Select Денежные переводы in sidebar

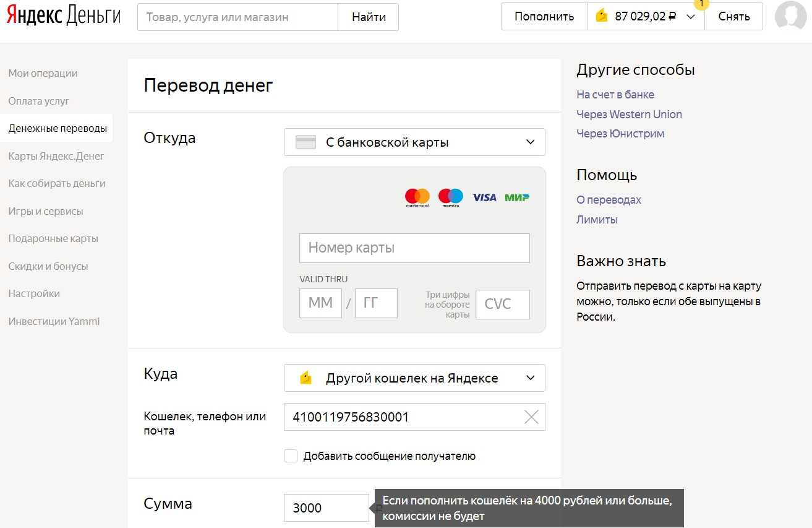pos(58,129)
